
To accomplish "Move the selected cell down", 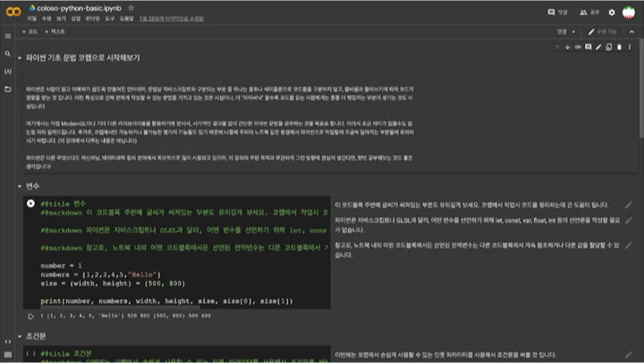I will point(567,47).
